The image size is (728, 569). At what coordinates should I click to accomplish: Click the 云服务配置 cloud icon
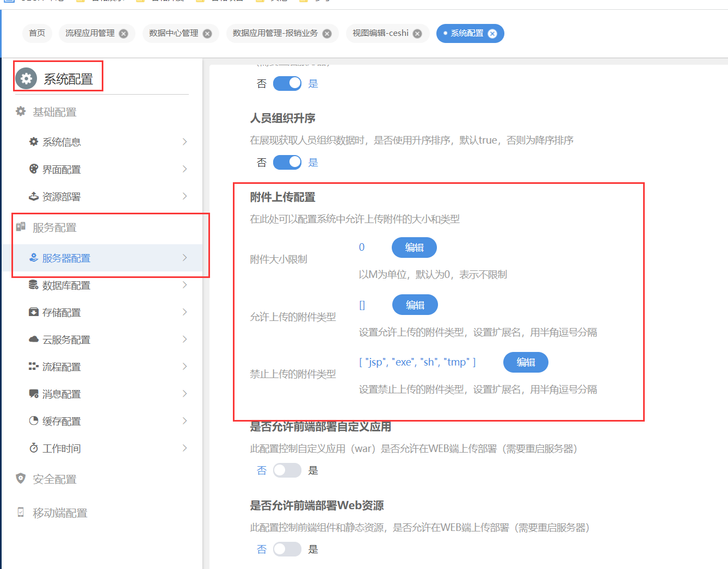coord(34,339)
